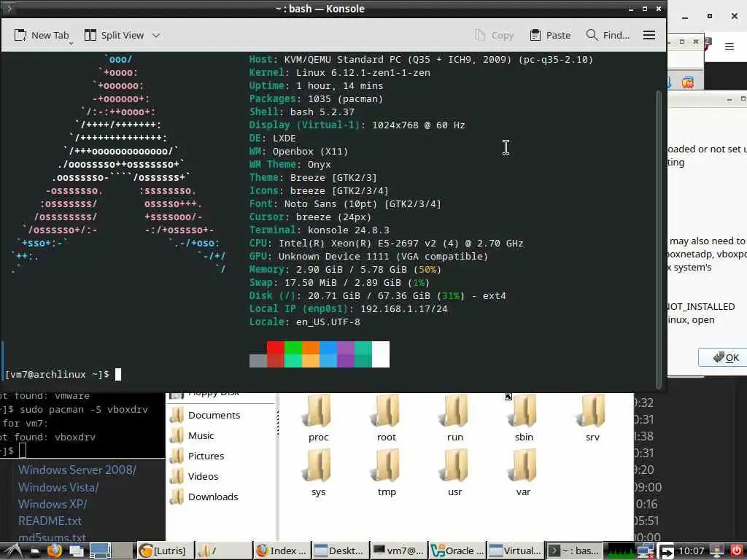Switch to the ~ : bash Konsole taskbar item
Viewport: 747px width, 560px height.
(573, 551)
